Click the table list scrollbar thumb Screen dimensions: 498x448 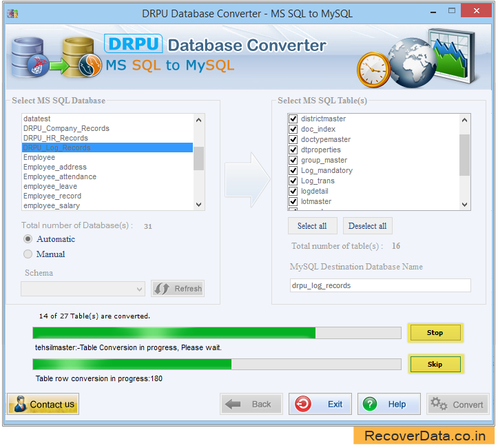(x=465, y=155)
